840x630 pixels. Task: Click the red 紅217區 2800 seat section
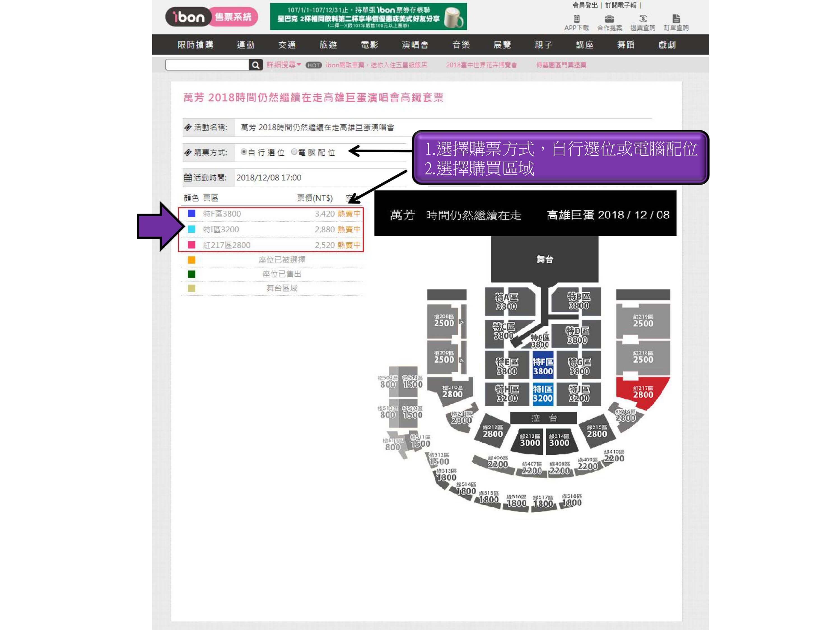coord(642,392)
